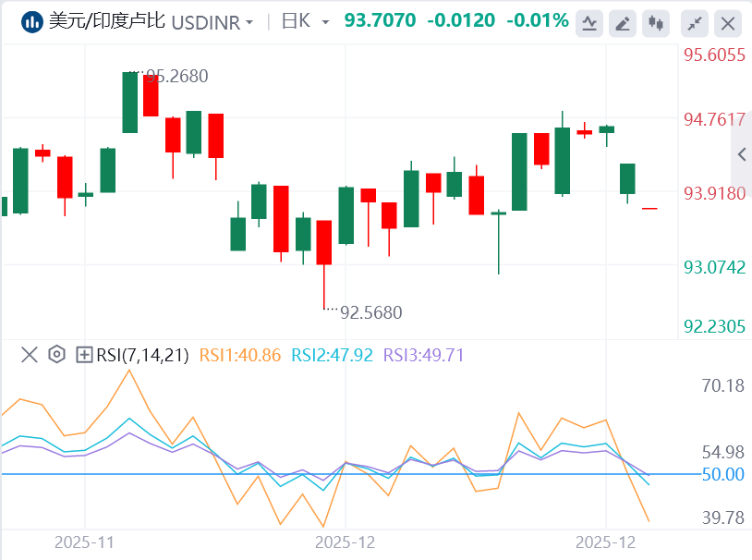Select the drawing pencil tool
Image resolution: width=752 pixels, height=560 pixels.
(625, 22)
